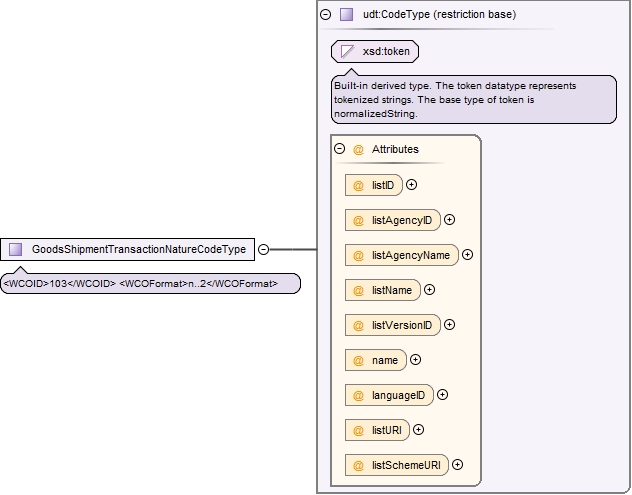
Task: Select the listAgencyName attribute label
Action: (411, 256)
